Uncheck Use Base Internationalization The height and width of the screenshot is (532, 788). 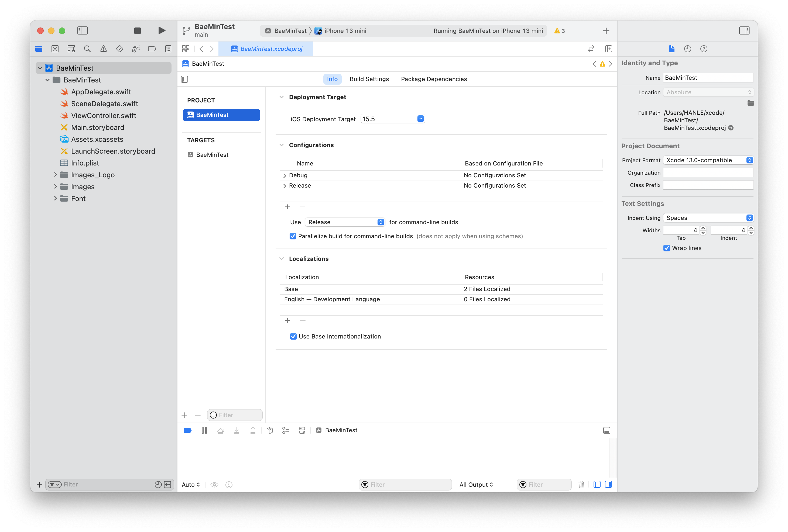[293, 337]
